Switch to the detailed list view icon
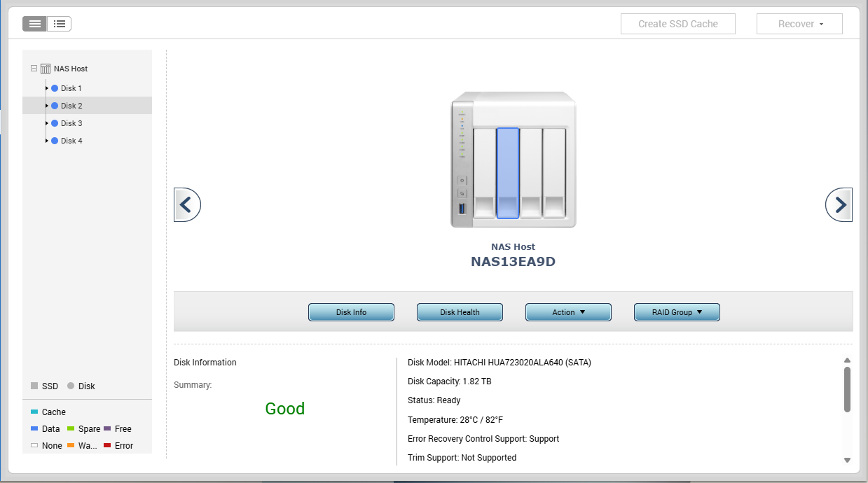Image resolution: width=868 pixels, height=483 pixels. coord(60,24)
